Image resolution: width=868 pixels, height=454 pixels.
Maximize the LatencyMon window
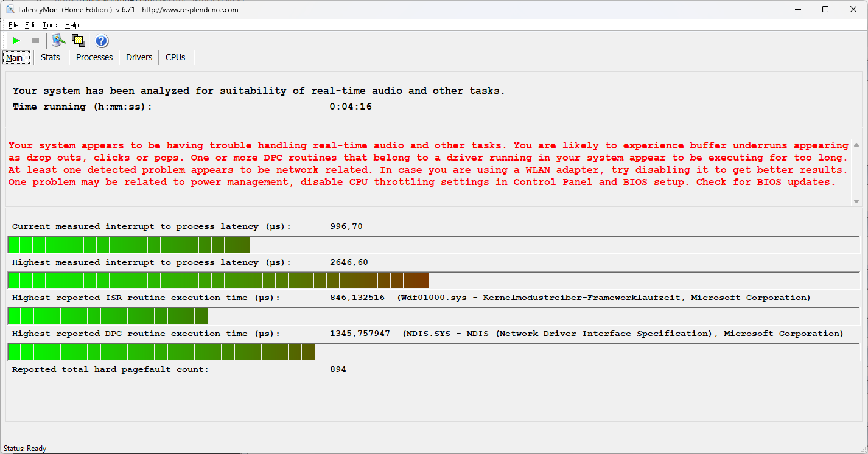825,9
